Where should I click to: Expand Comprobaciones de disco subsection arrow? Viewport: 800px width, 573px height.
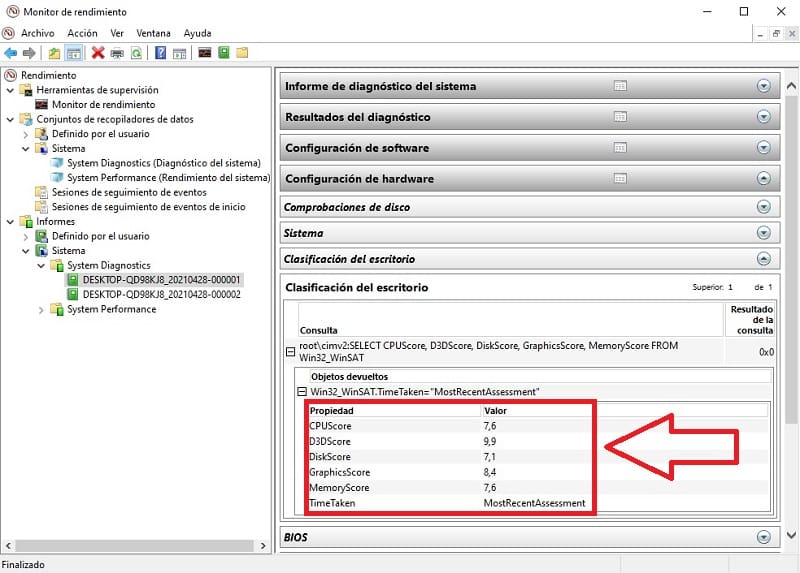coord(763,207)
